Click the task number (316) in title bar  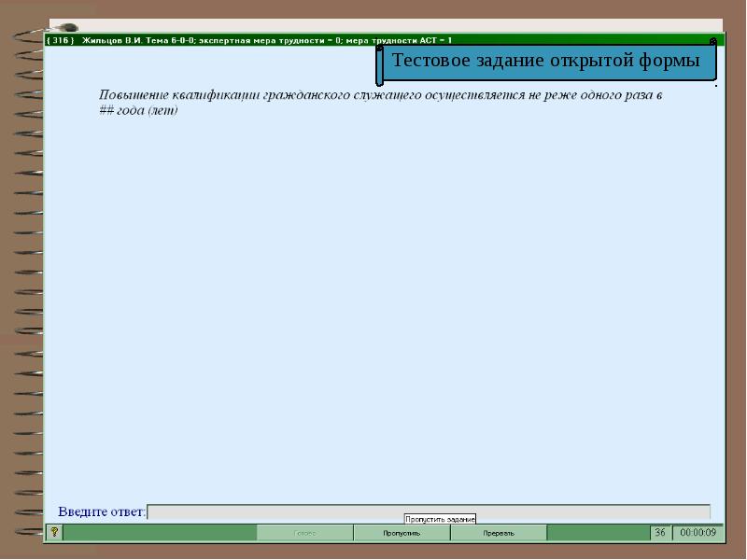click(61, 40)
